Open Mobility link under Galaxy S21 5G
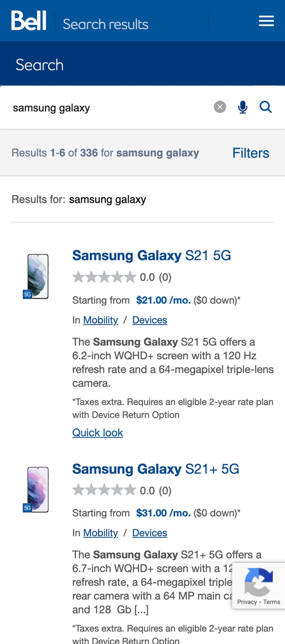The width and height of the screenshot is (285, 644). (100, 320)
